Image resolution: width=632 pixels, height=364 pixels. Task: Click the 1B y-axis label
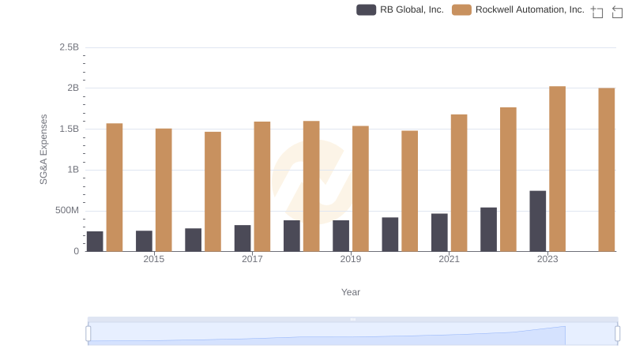73,170
